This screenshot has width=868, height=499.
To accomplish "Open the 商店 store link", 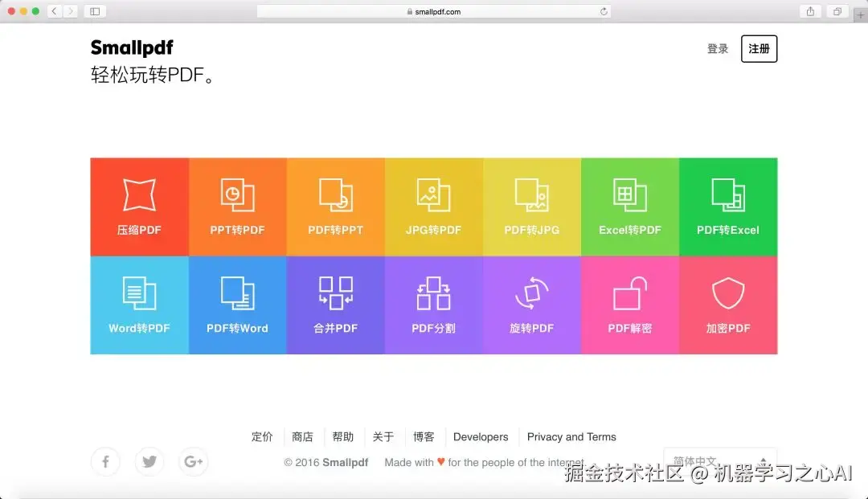I will (x=302, y=437).
